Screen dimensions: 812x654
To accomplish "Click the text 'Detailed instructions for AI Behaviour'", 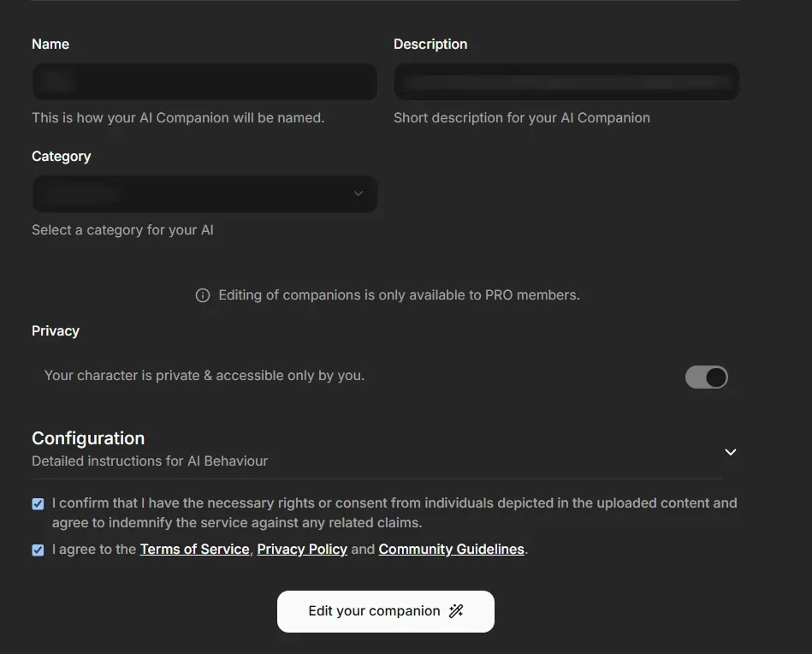I will [x=150, y=461].
